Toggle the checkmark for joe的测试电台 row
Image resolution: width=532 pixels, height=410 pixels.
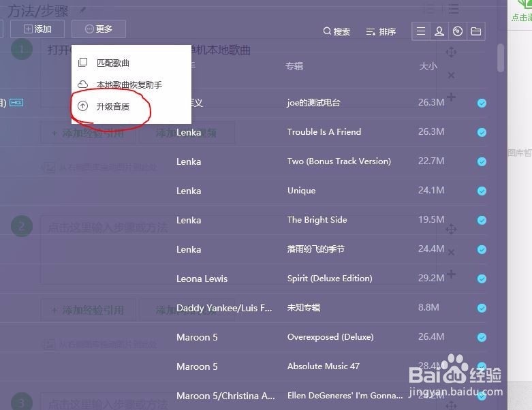[482, 103]
